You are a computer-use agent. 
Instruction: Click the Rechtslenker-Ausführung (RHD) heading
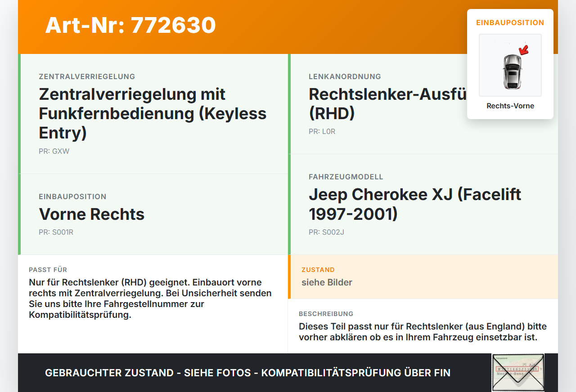pos(388,104)
